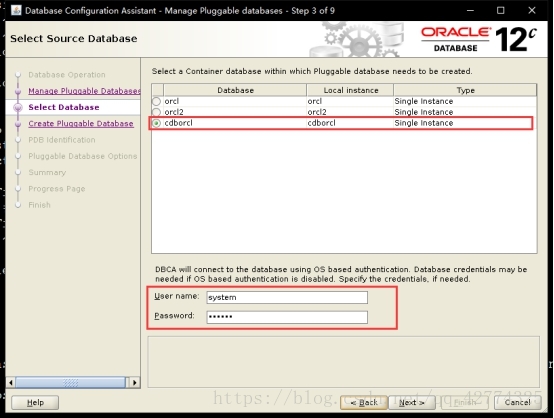
Task: Click the Finish step label in the sidebar
Action: 39,205
